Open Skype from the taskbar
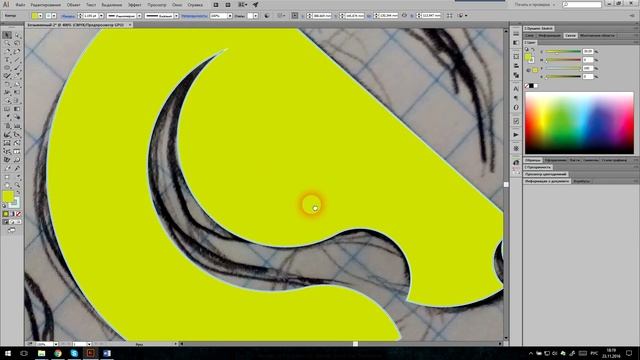The image size is (640, 360). 74,353
